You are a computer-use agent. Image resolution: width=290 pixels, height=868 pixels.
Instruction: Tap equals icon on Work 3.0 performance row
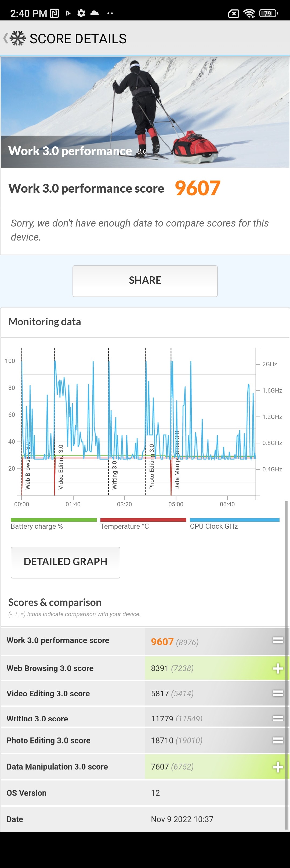(x=278, y=640)
